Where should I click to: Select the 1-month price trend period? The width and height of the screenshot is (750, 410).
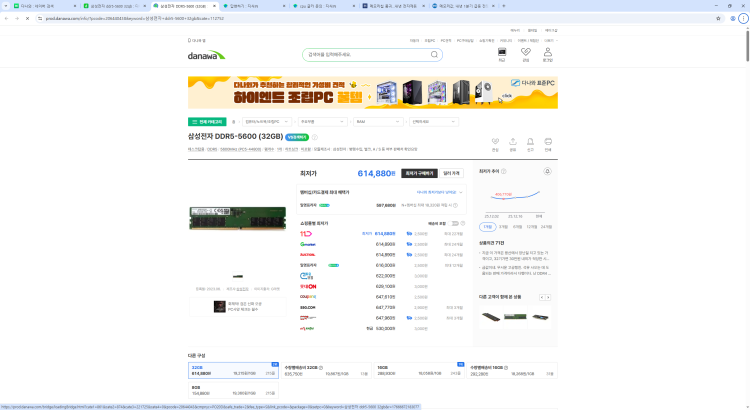click(487, 226)
